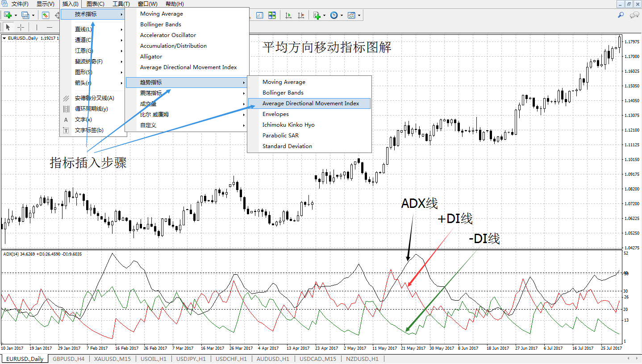Choose Envelopes indicator

310,114
